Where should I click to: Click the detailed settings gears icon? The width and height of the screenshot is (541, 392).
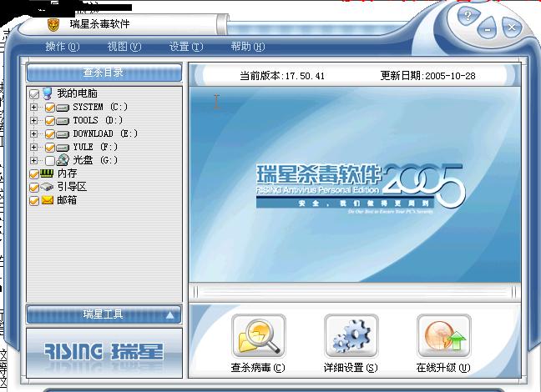pos(351,336)
